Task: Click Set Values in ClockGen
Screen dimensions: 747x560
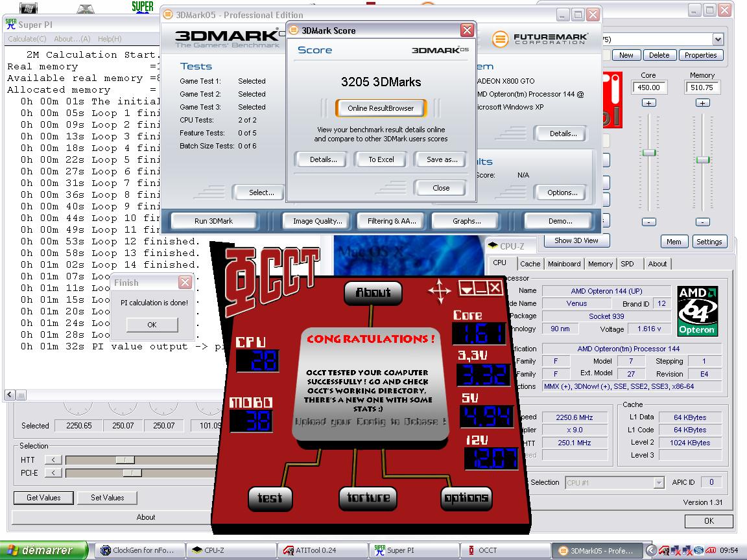Action: 107,498
